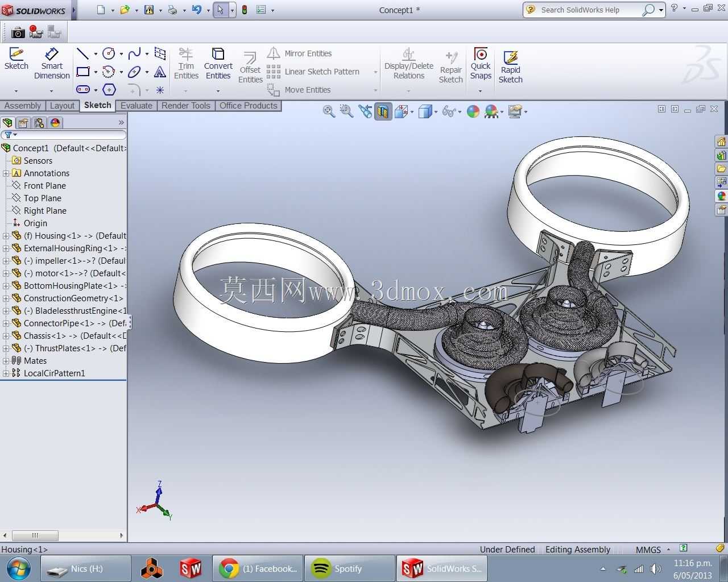The image size is (728, 582).
Task: Select the Line sketch tool
Action: pos(83,53)
